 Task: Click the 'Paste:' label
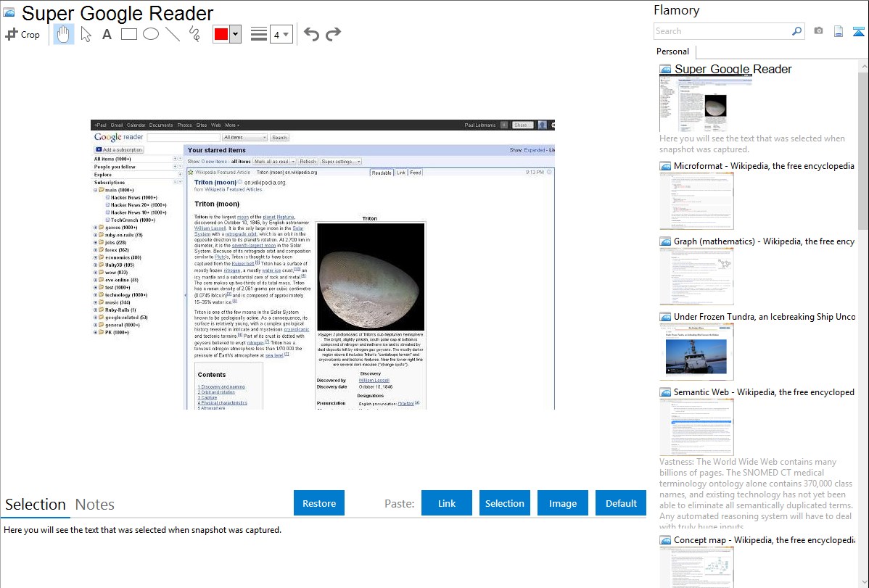(x=400, y=503)
